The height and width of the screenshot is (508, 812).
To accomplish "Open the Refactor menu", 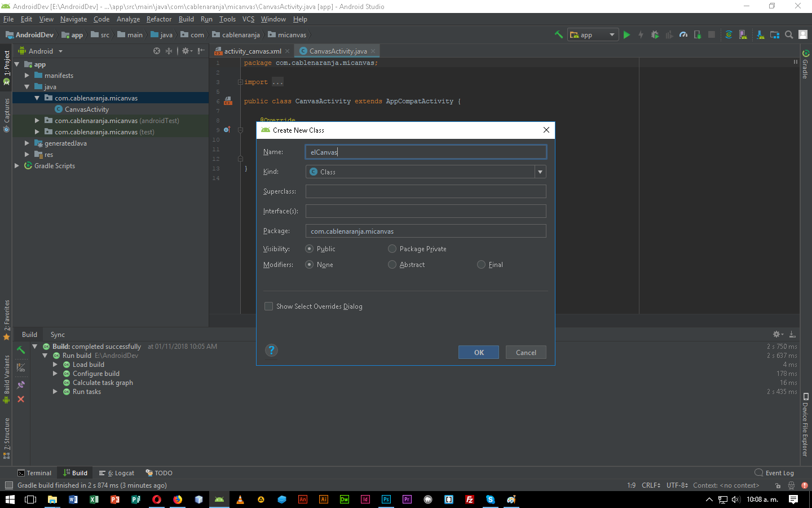I will coord(159,19).
